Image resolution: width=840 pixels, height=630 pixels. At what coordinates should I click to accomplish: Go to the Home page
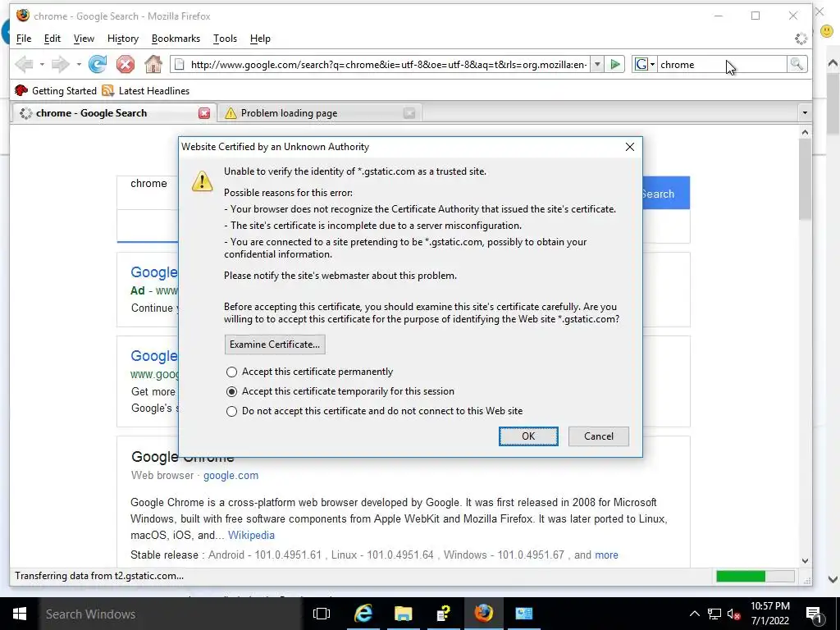tap(153, 64)
